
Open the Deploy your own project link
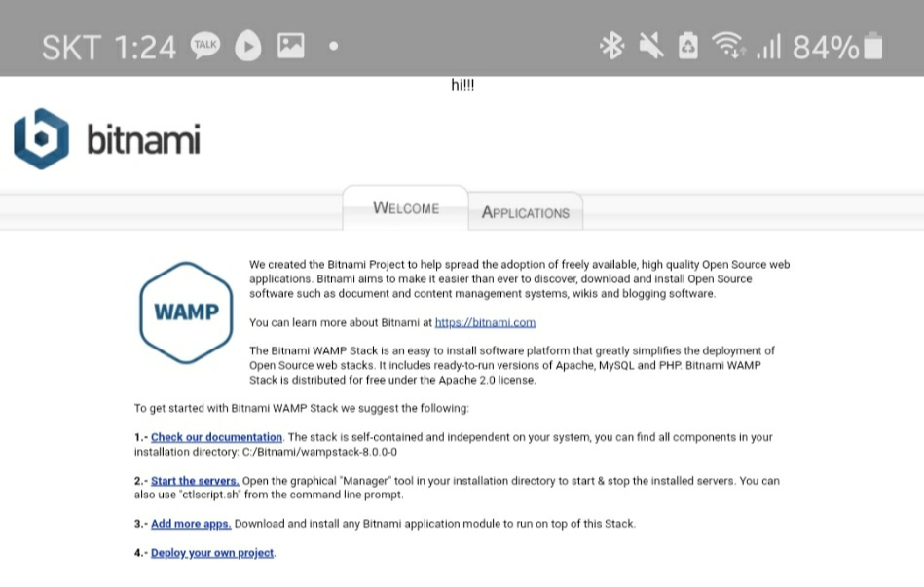[x=212, y=553]
